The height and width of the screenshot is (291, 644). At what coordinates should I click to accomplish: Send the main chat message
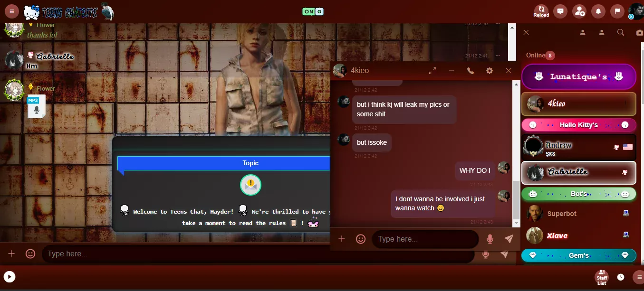pos(505,254)
